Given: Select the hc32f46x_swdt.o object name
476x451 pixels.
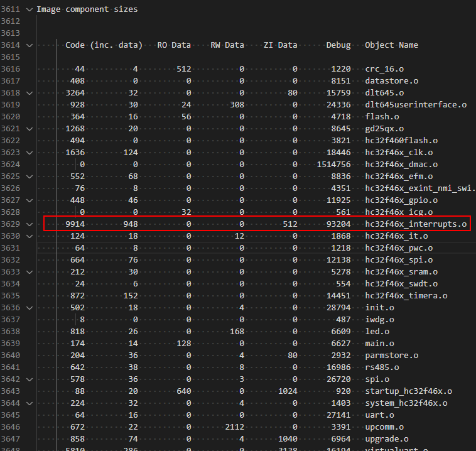Looking at the screenshot, I should [401, 284].
